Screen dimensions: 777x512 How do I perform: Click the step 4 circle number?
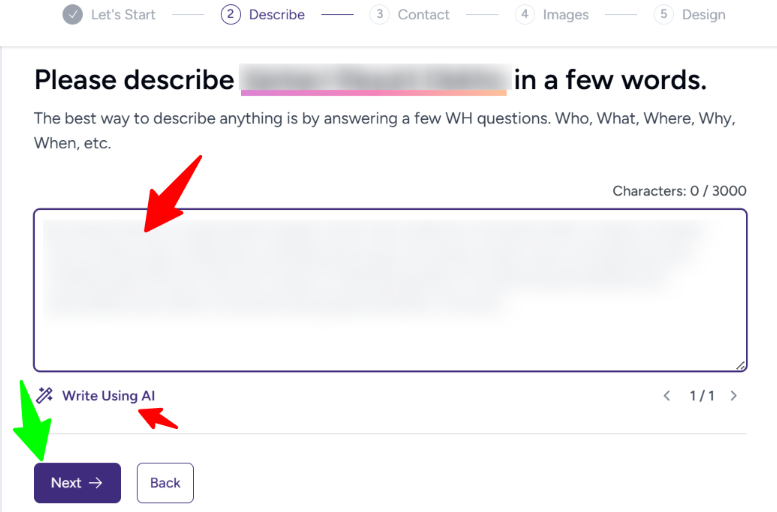coord(525,15)
